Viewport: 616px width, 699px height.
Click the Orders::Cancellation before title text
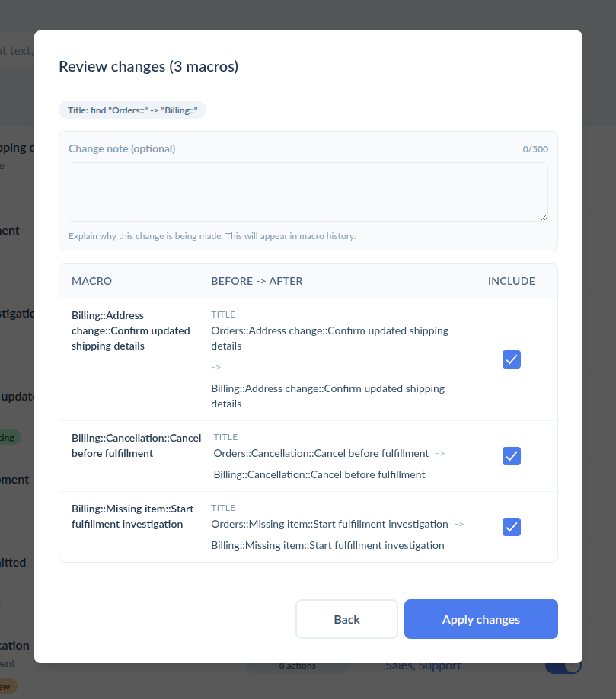click(x=321, y=453)
